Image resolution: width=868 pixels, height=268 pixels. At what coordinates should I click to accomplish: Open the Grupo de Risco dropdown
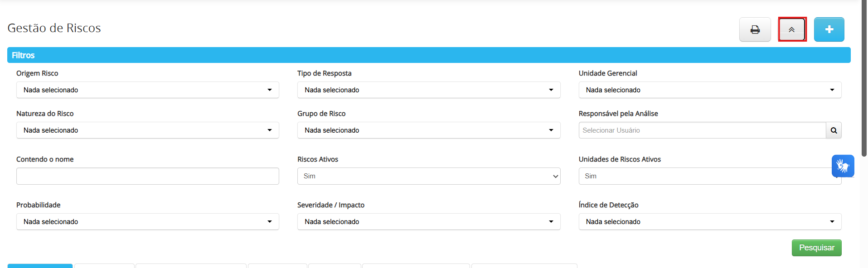(428, 130)
